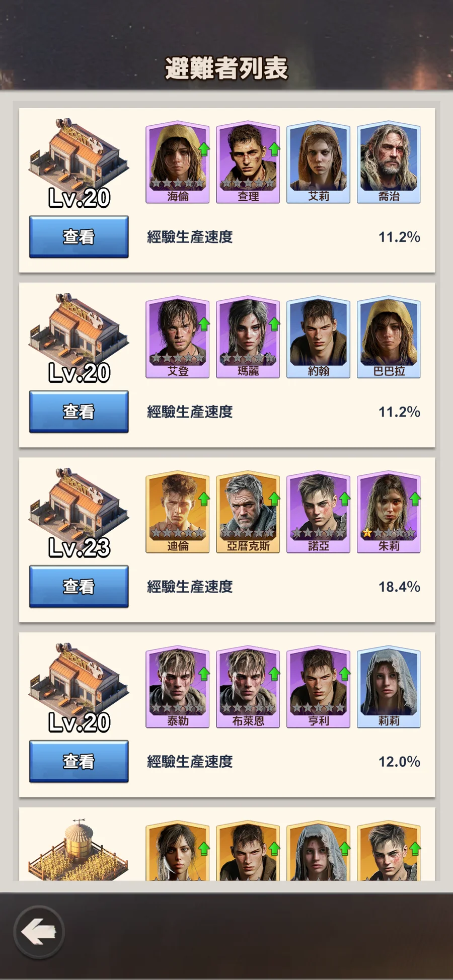This screenshot has height=980, width=453.
Task: Select survivor 莉莉's card
Action: coord(389,687)
